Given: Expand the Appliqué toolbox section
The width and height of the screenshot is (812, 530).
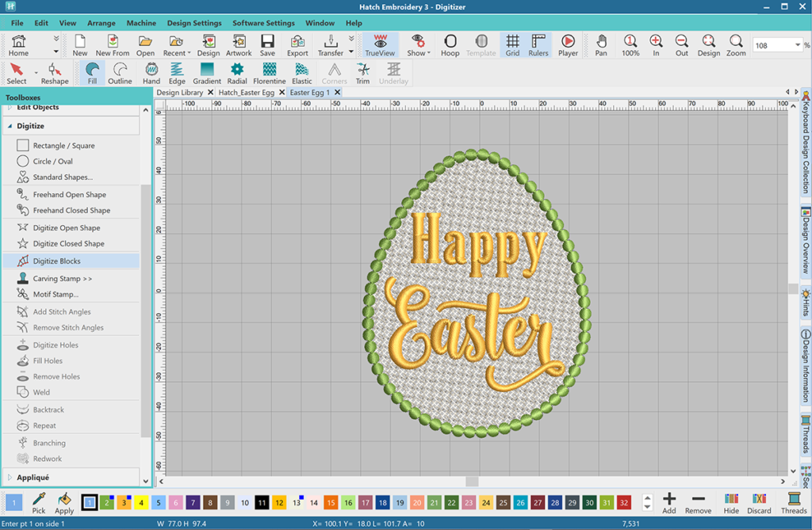Looking at the screenshot, I should pyautogui.click(x=33, y=478).
